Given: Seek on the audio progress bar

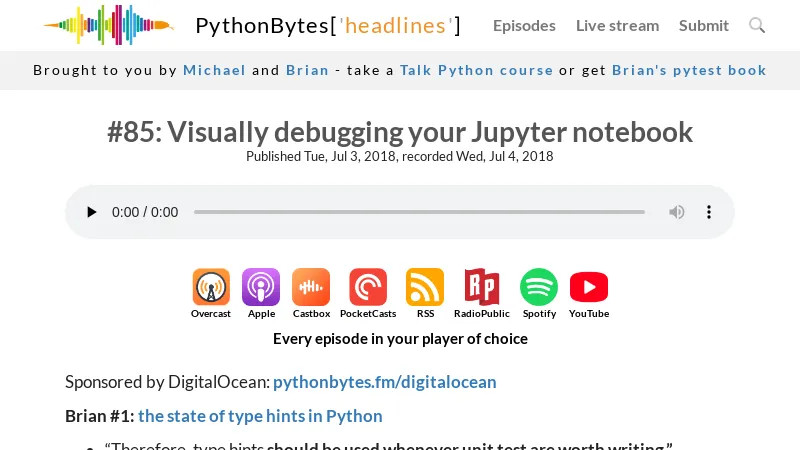Looking at the screenshot, I should coord(419,212).
